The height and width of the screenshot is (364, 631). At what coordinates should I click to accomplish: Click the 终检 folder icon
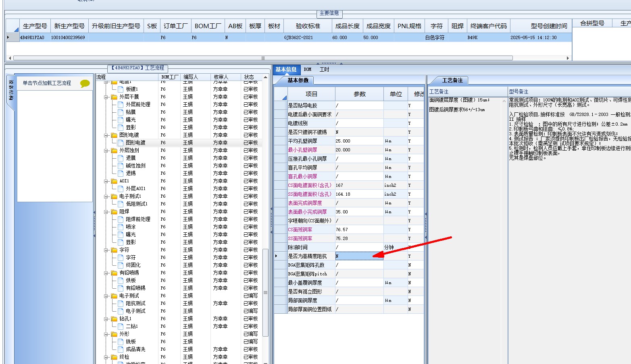(114, 357)
